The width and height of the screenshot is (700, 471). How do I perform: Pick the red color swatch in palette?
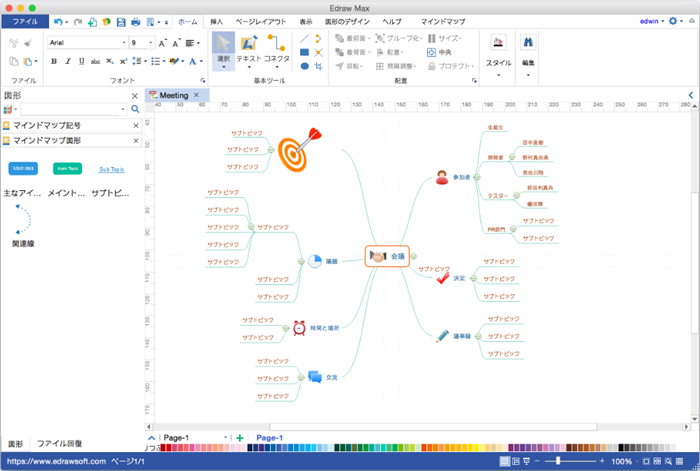point(168,448)
